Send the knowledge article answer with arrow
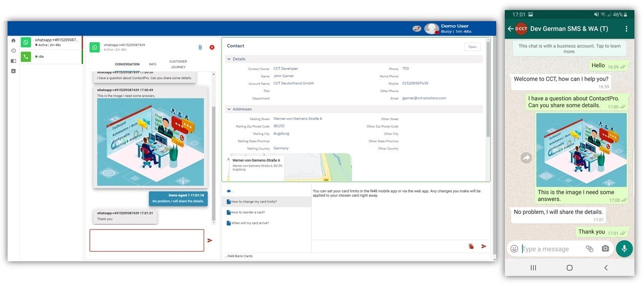Viewport: 644px width, 291px height. click(x=484, y=246)
